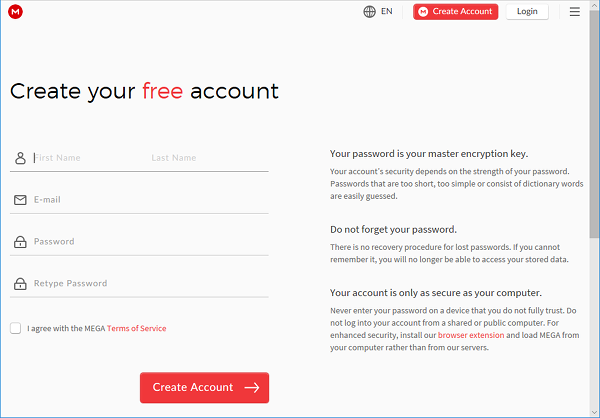Image resolution: width=600 pixels, height=418 pixels.
Task: Open the browser extension link
Action: pyautogui.click(x=471, y=335)
